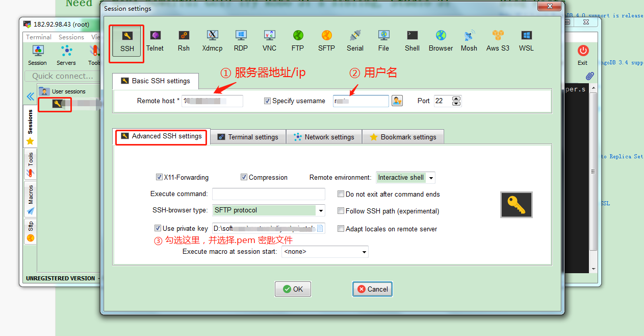Image resolution: width=644 pixels, height=336 pixels.
Task: Toggle the Use private key checkbox
Action: (x=158, y=228)
